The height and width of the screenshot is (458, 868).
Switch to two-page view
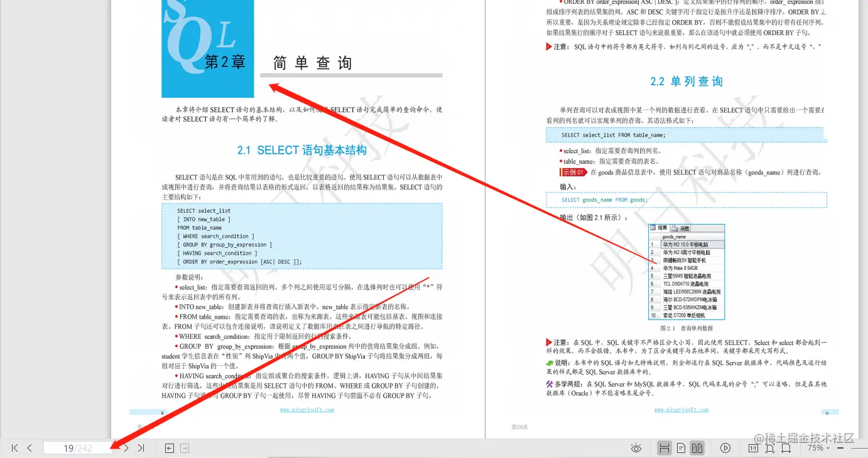click(697, 448)
